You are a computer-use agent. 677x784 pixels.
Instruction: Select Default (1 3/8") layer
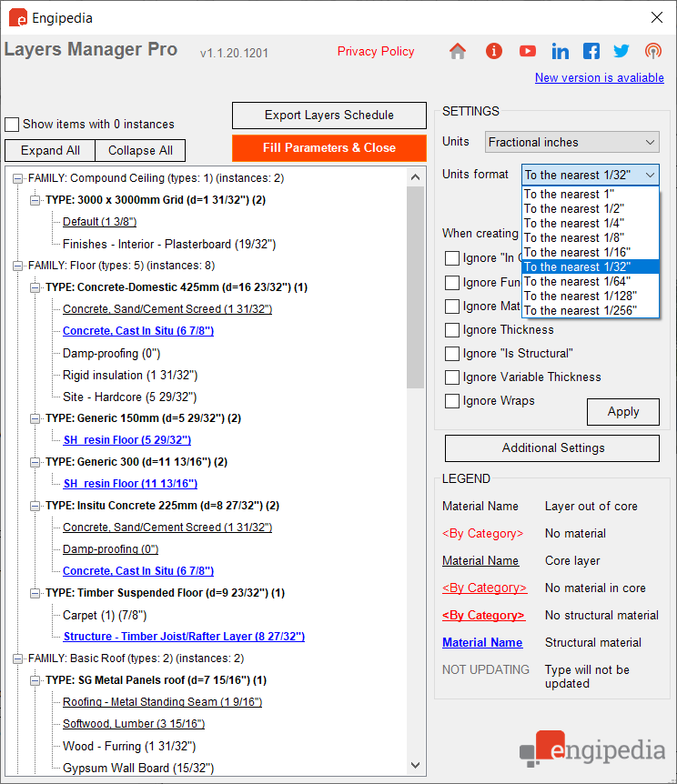coord(99,222)
